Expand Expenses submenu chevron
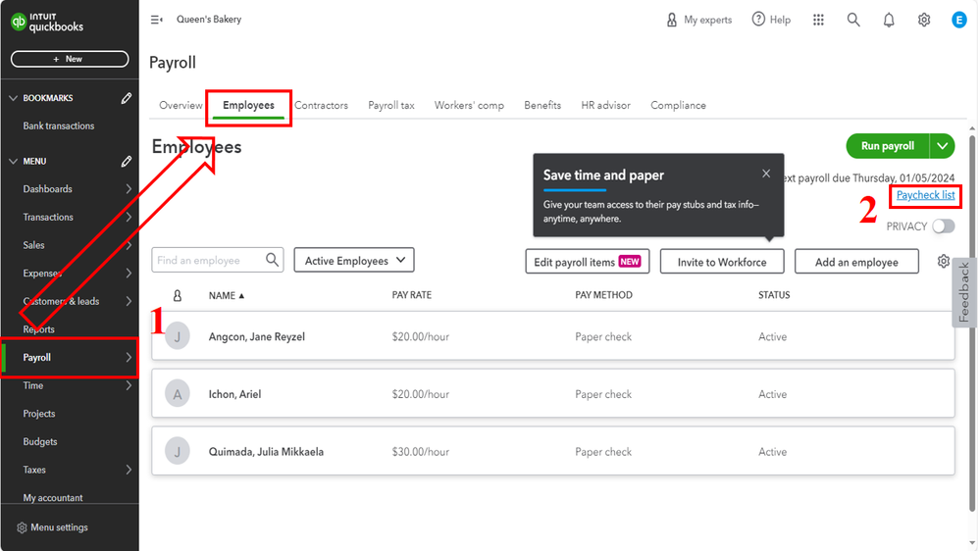The width and height of the screenshot is (980, 551). coord(129,273)
